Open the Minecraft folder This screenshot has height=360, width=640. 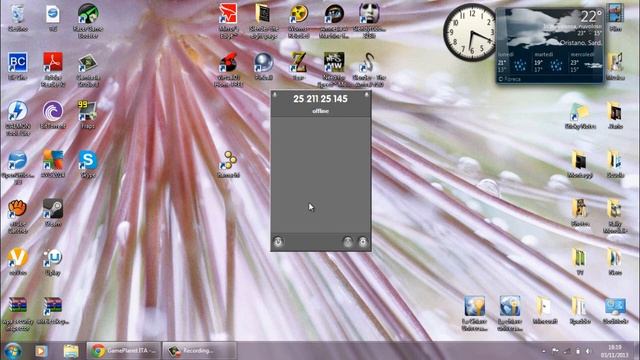pyautogui.click(x=545, y=310)
